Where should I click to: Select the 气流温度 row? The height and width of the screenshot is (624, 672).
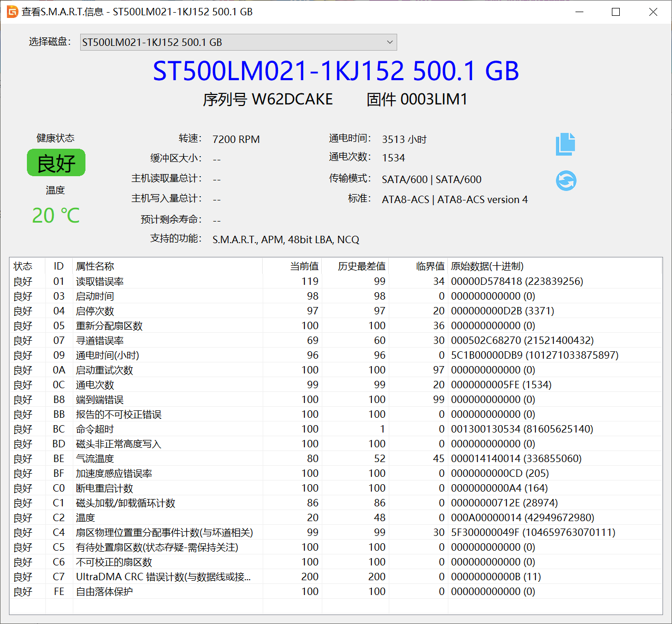[335, 458]
